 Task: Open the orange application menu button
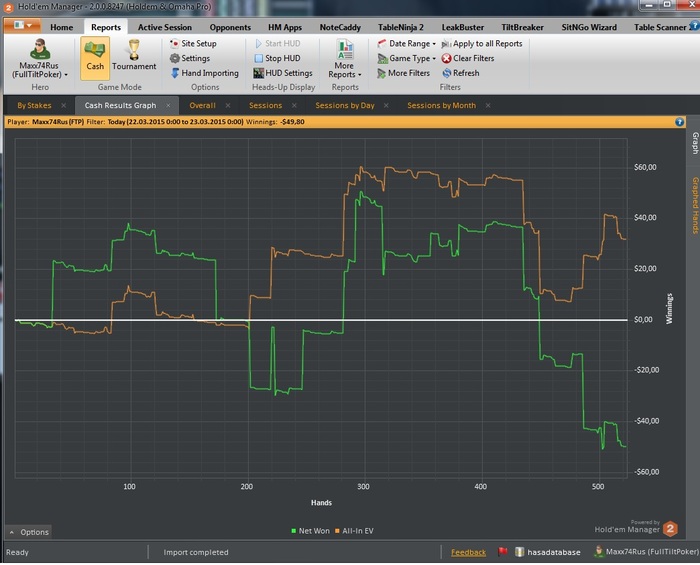tap(22, 26)
